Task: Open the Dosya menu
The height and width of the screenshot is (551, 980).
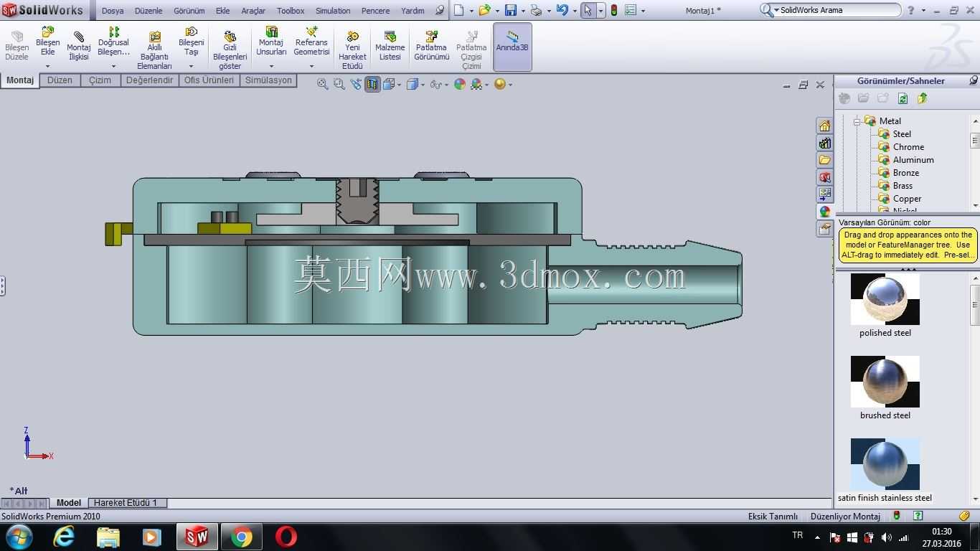Action: (x=113, y=11)
